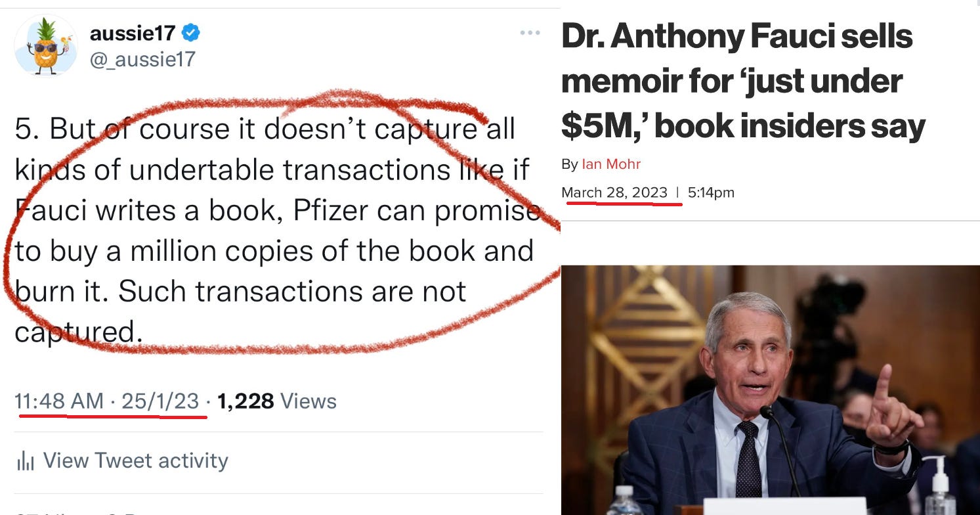980x515 pixels.
Task: Click the blue verified badge
Action: [191, 32]
